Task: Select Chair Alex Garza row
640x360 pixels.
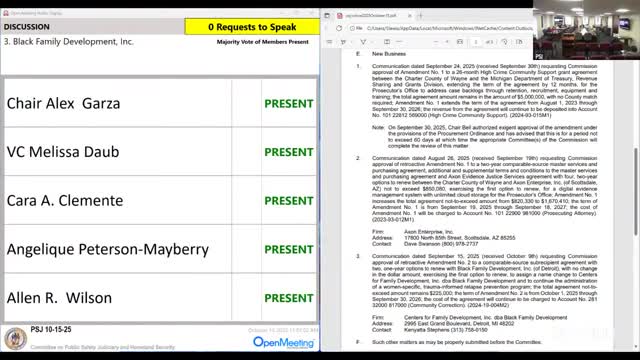Action: (160, 103)
